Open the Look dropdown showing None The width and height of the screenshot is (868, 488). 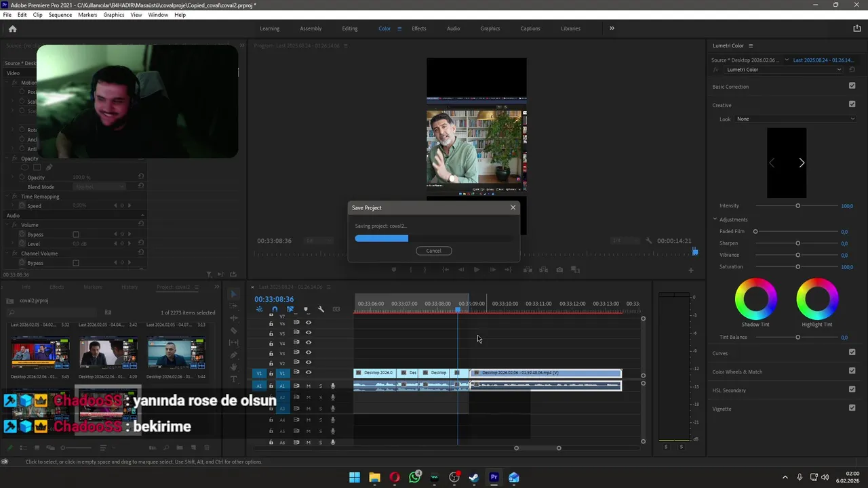pyautogui.click(x=795, y=119)
